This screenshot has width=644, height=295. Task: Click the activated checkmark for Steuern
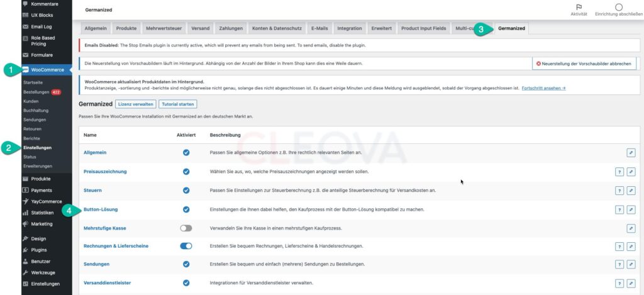[186, 191]
